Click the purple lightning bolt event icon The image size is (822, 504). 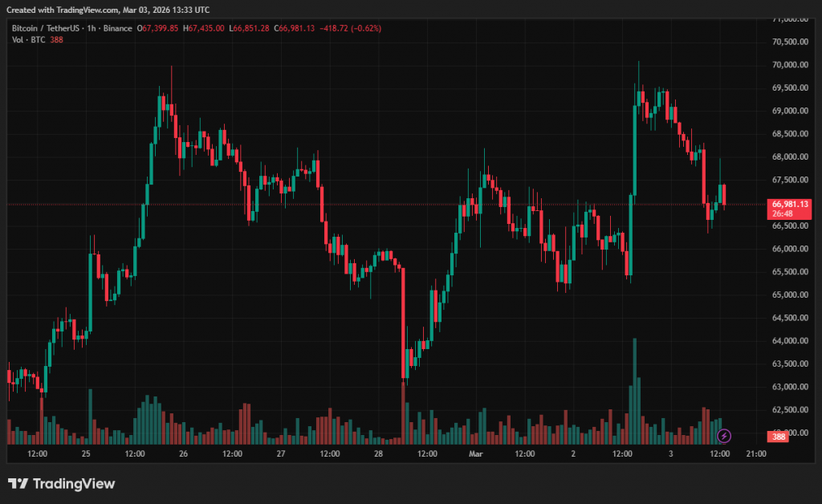click(x=724, y=436)
